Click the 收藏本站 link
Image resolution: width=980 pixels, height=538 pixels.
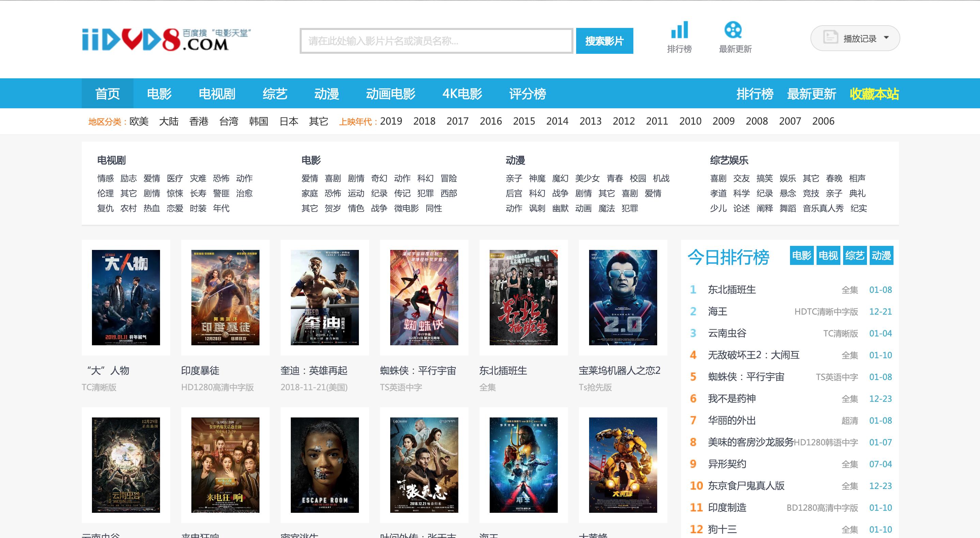click(x=875, y=93)
